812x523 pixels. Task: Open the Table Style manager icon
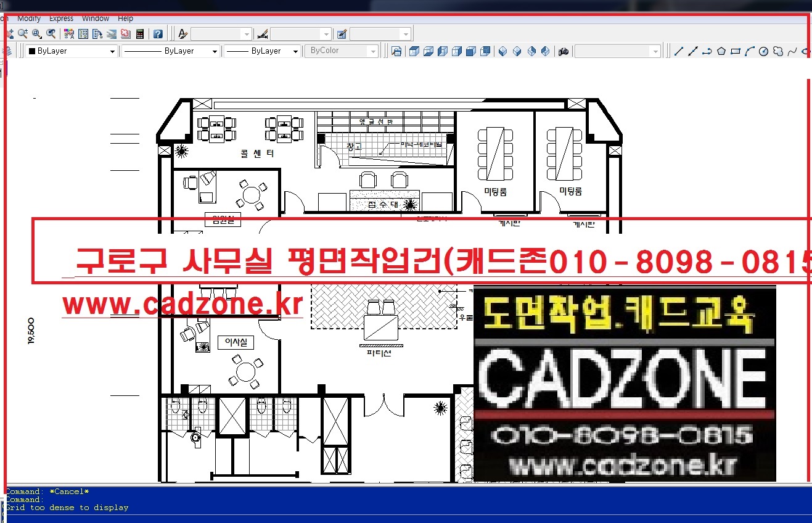tap(342, 34)
